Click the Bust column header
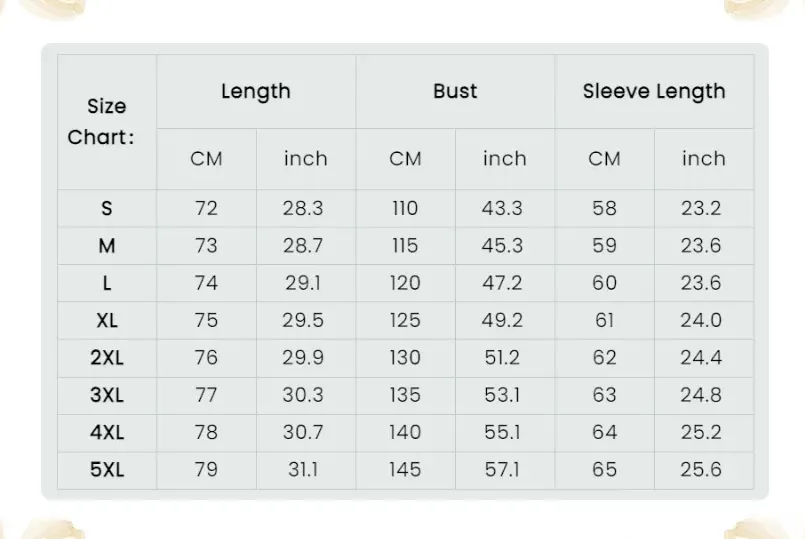Viewport: 805px width, 539px height. (x=455, y=92)
